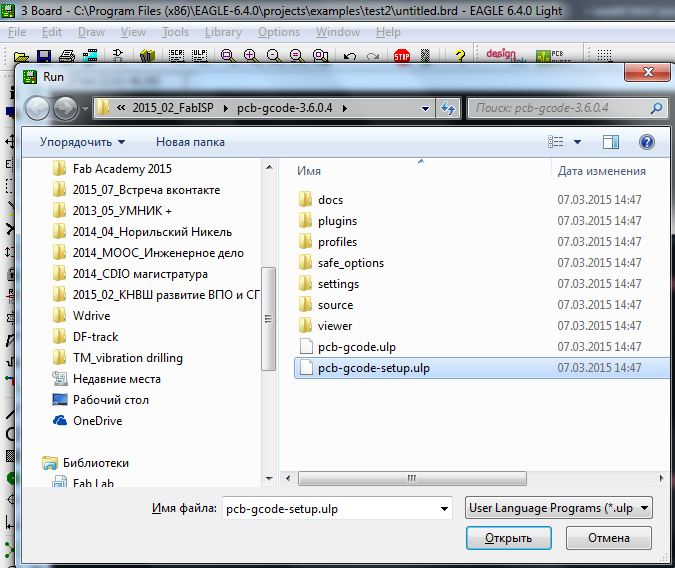Click the horizontal scrollbar thumb in file list
The width and height of the screenshot is (675, 568).
pyautogui.click(x=412, y=478)
